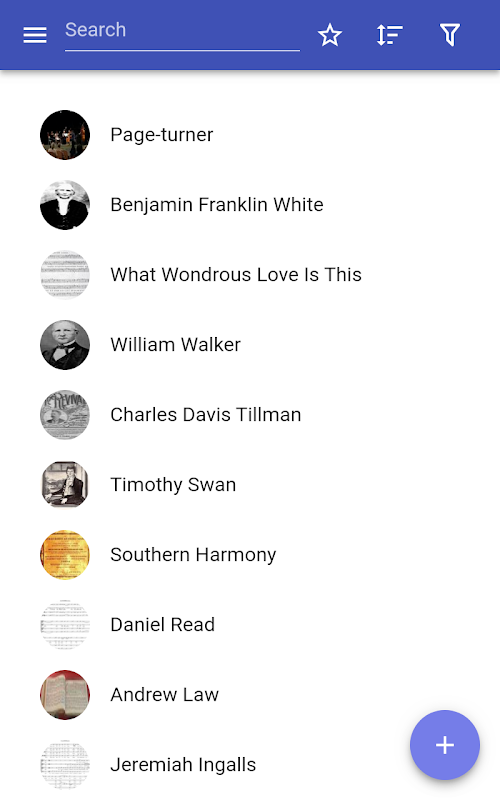
Task: Open the Page-turner entry
Action: coord(250,135)
